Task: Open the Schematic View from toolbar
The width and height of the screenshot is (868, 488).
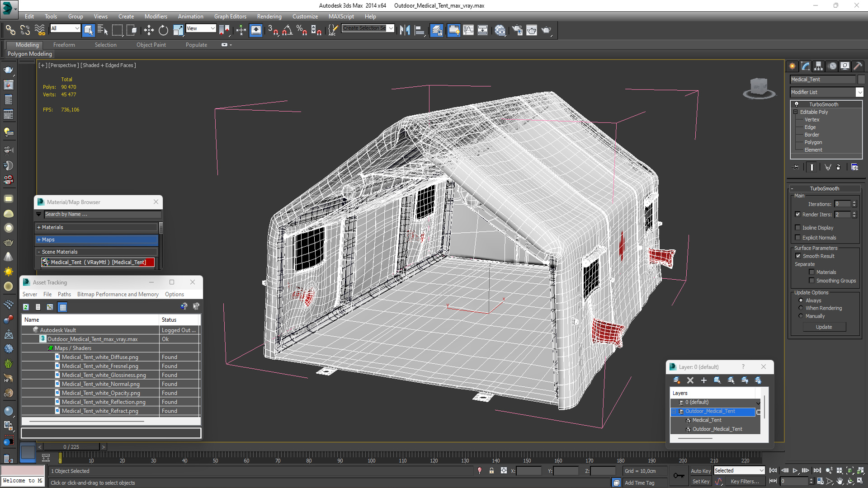Action: click(x=482, y=30)
